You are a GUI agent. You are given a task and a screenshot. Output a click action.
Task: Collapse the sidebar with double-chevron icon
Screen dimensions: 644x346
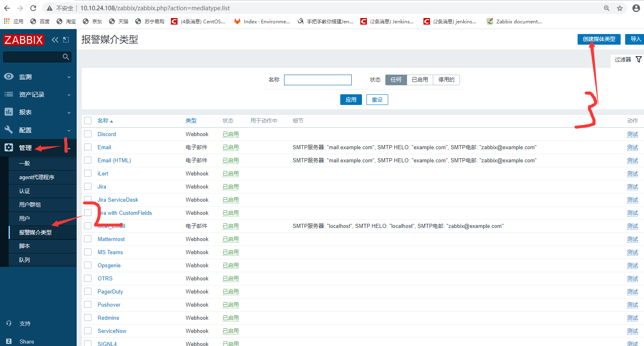click(x=55, y=40)
